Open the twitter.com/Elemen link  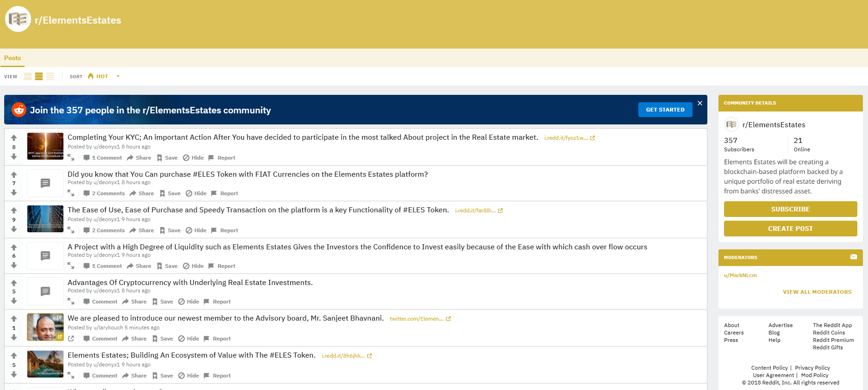tap(420, 319)
